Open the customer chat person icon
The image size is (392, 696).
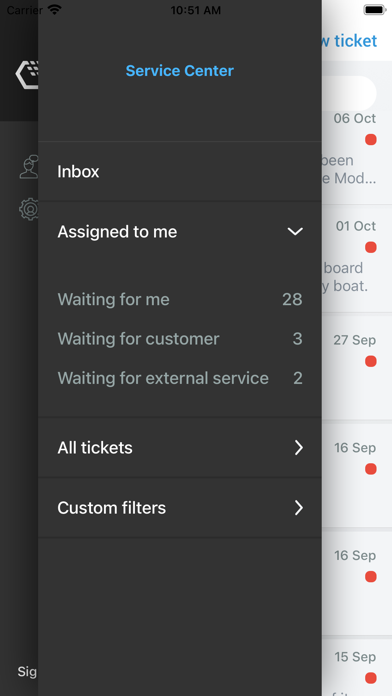[29, 167]
